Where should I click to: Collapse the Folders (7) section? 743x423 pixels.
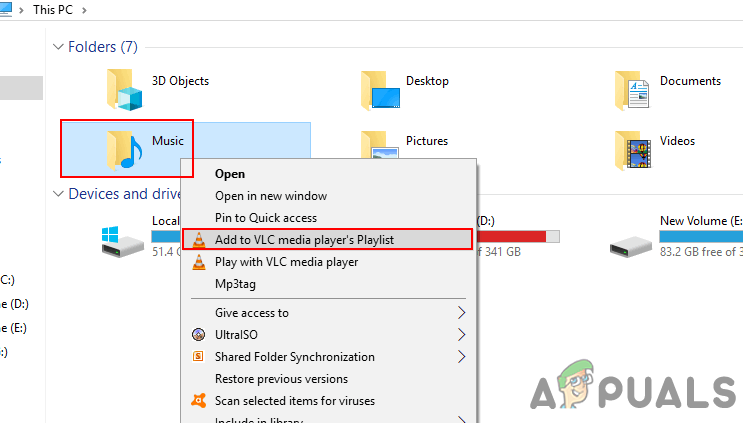coord(57,47)
